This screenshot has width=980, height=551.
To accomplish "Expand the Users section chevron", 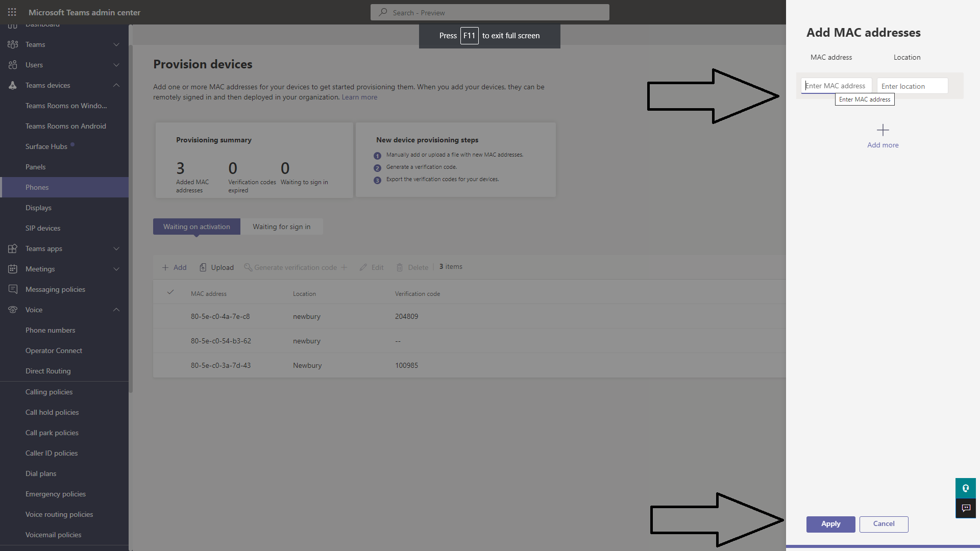I will (116, 65).
